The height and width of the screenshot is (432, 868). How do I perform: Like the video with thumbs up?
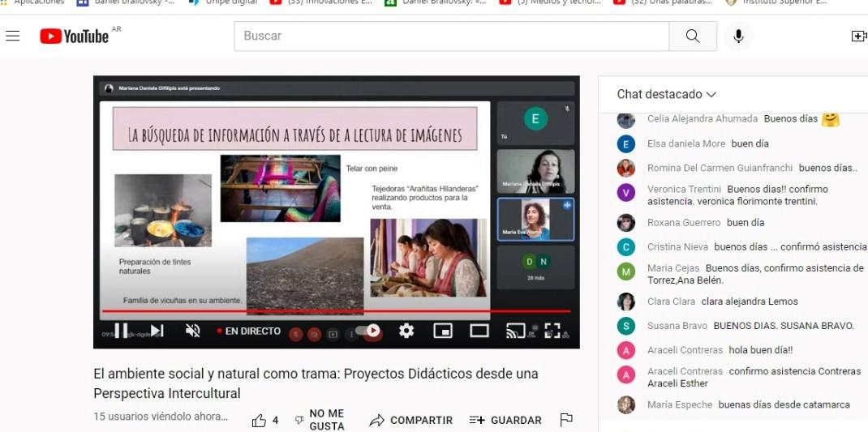coord(260,420)
